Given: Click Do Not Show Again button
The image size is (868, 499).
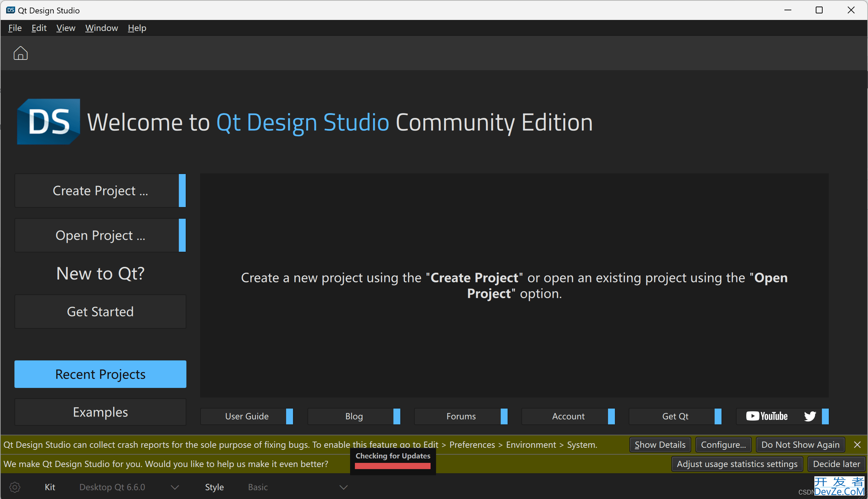Looking at the screenshot, I should coord(800,445).
